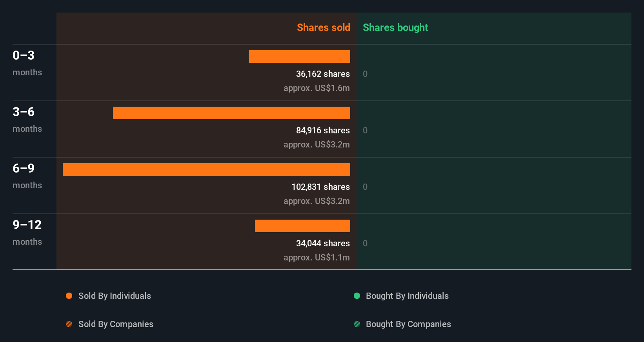Click the 102,831 shares value
This screenshot has width=644, height=342.
(x=320, y=187)
